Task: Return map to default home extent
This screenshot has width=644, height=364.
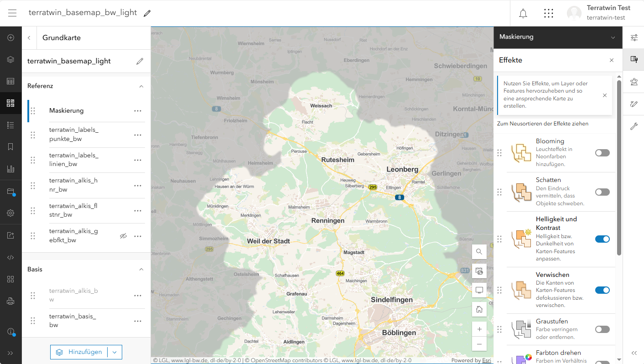Action: pyautogui.click(x=479, y=309)
